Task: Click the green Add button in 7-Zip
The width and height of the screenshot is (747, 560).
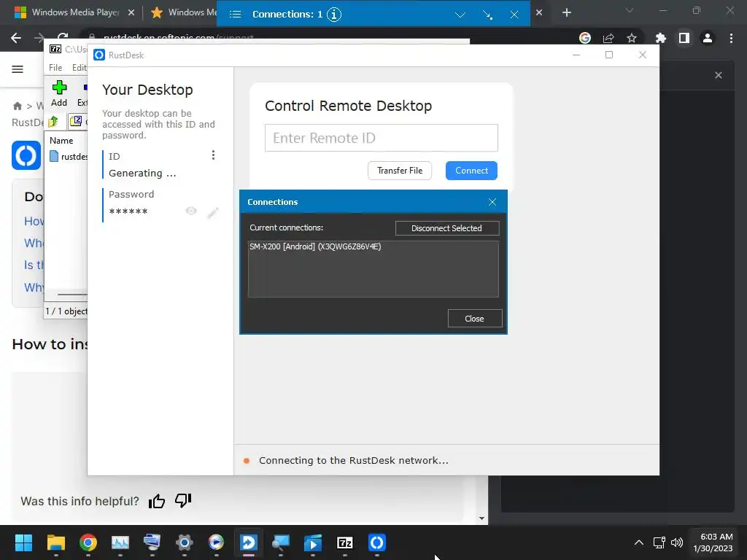Action: pos(59,93)
